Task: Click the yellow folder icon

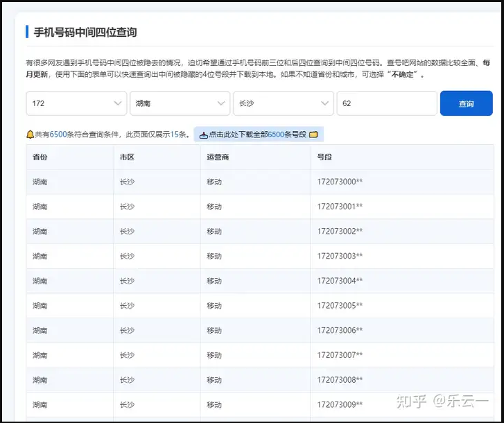Action: (x=313, y=135)
